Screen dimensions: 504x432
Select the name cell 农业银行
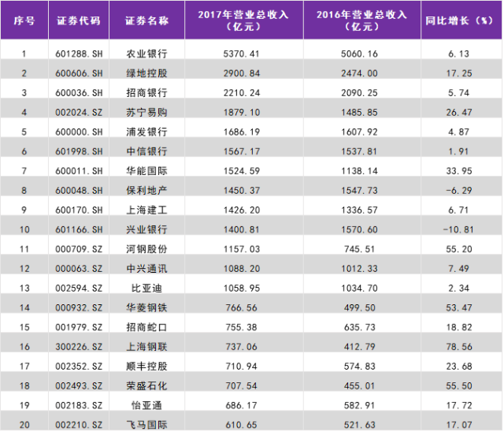[147, 54]
